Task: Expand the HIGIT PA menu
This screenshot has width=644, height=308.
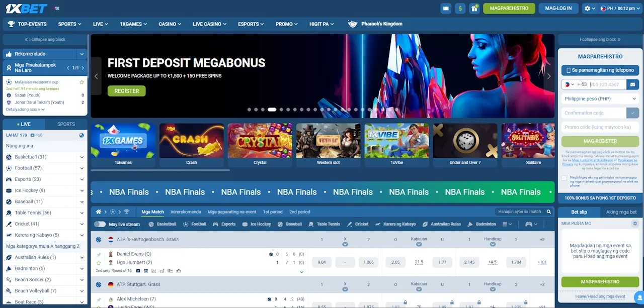Action: [x=321, y=24]
